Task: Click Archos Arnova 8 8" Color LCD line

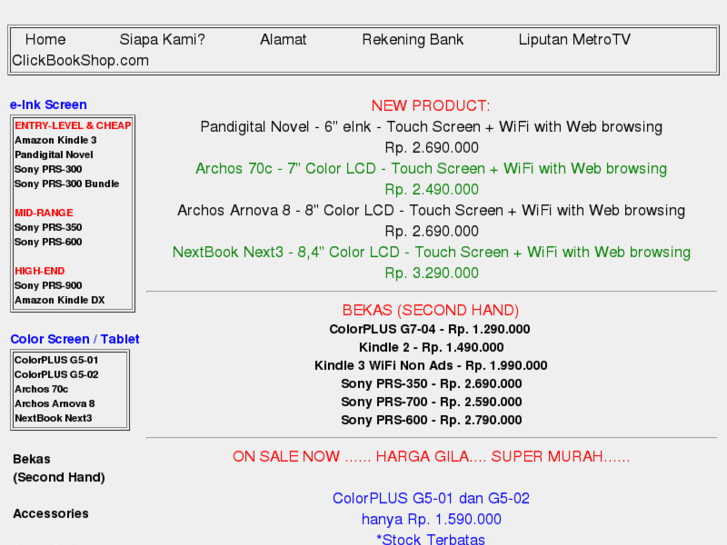Action: [431, 210]
